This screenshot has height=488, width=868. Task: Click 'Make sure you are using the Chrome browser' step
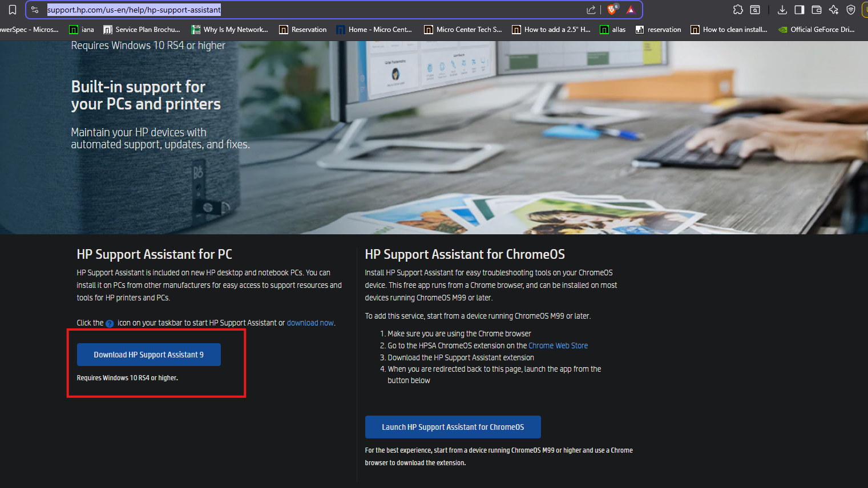point(459,334)
